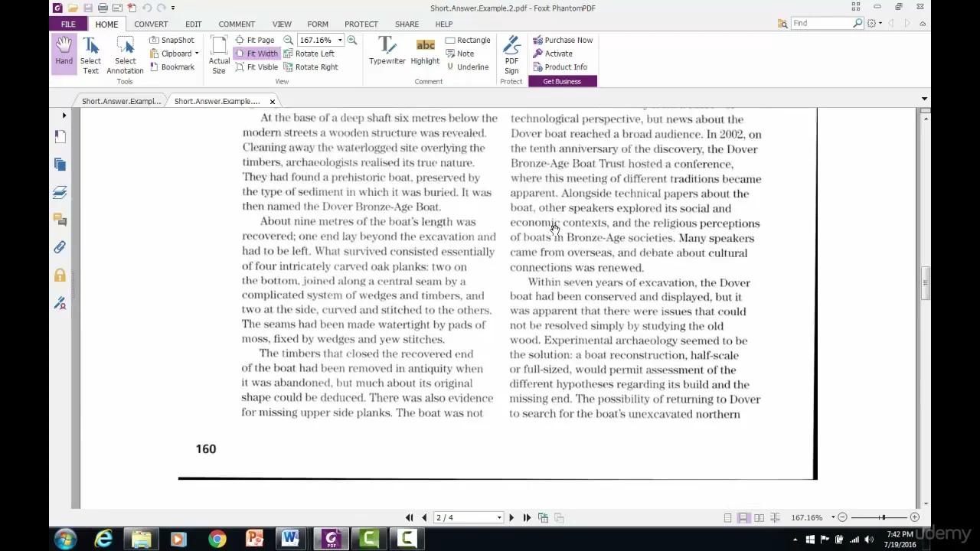Open the Page thumbnails panel
The image size is (980, 551).
pos(61,136)
